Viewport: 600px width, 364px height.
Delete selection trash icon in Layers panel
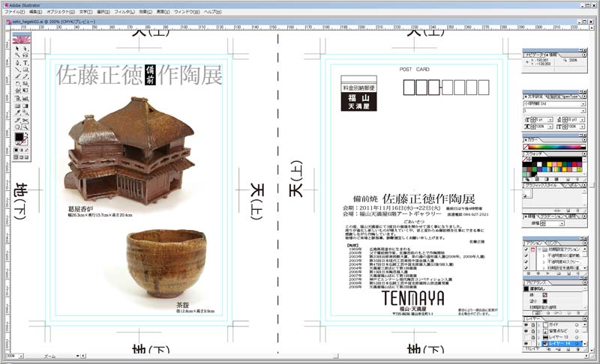[x=577, y=349]
